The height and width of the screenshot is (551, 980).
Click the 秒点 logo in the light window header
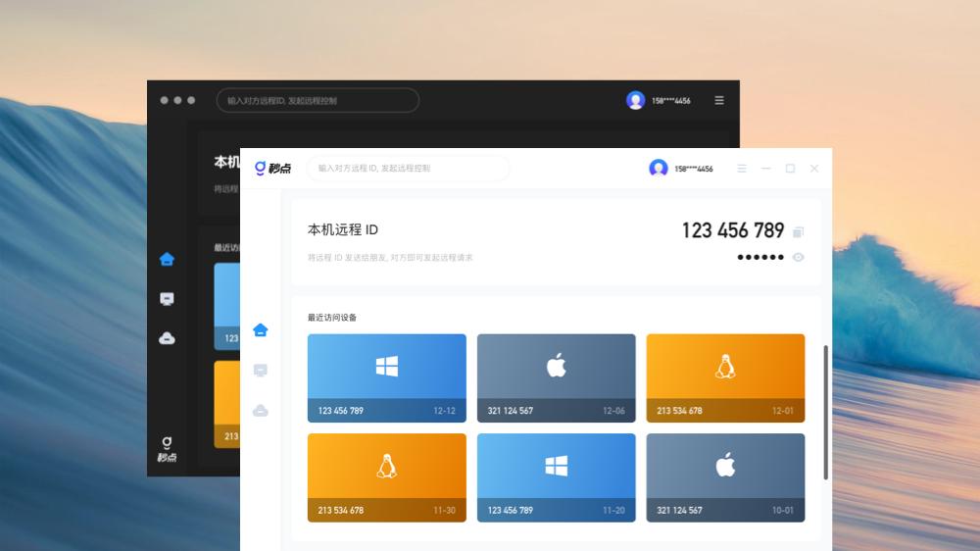[x=272, y=169]
